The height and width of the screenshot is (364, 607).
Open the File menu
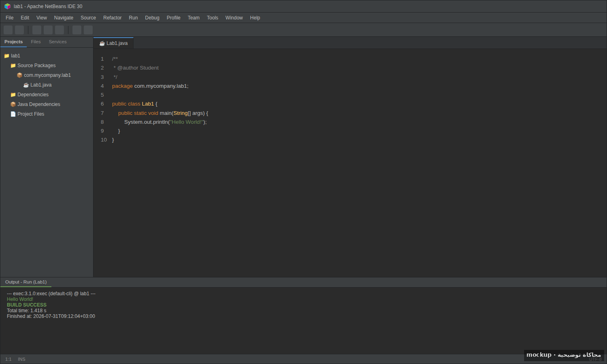point(10,18)
